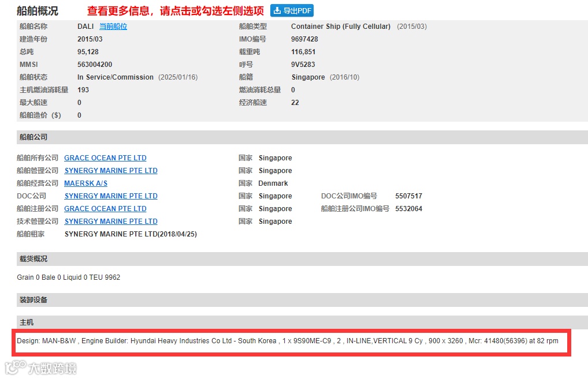Open SYNERGY MARINE PTE LTD link for DOC公司
The image size is (588, 379).
[x=111, y=196]
